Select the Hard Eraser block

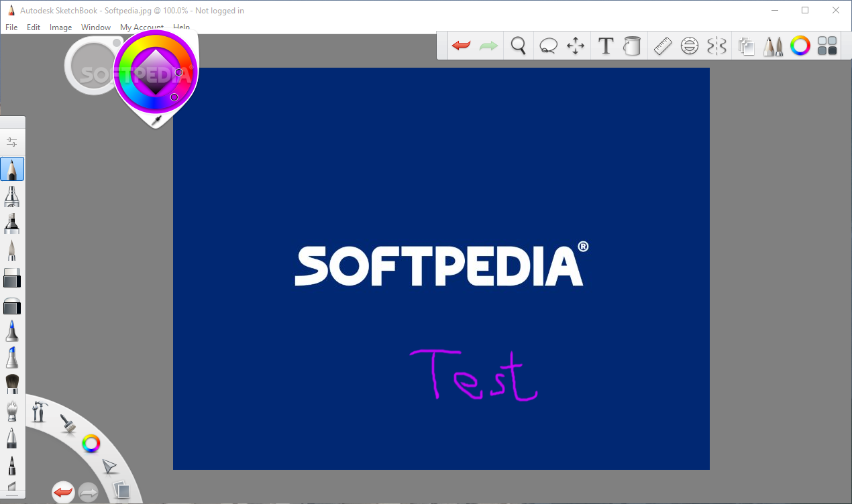pyautogui.click(x=12, y=278)
